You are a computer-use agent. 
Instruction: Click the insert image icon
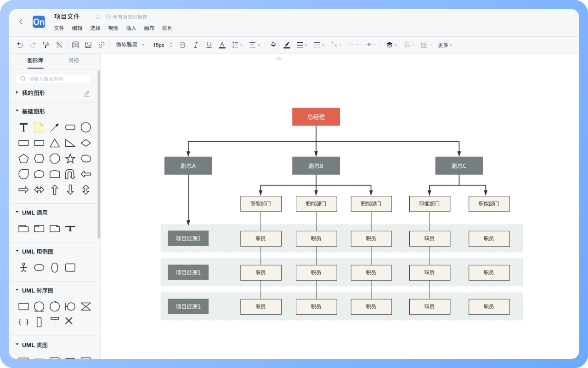click(88, 45)
